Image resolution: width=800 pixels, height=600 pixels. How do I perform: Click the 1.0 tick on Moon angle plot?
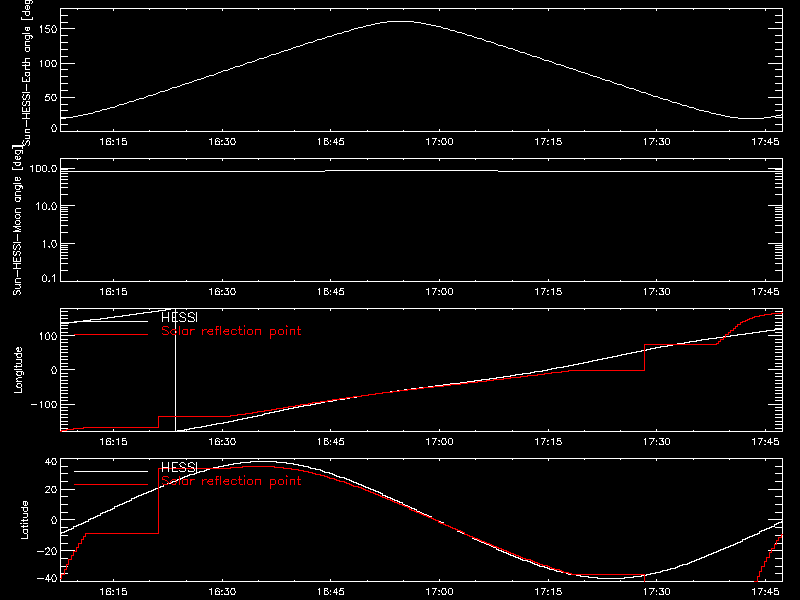pyautogui.click(x=49, y=244)
